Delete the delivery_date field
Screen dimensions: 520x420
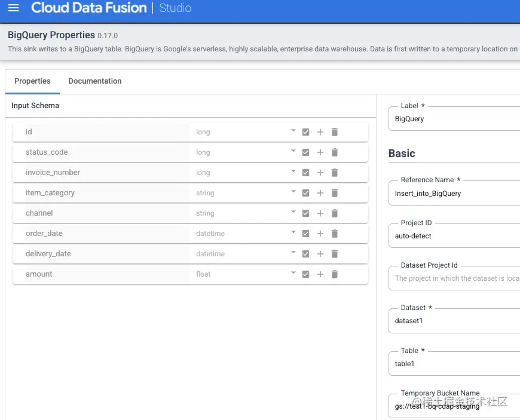335,254
